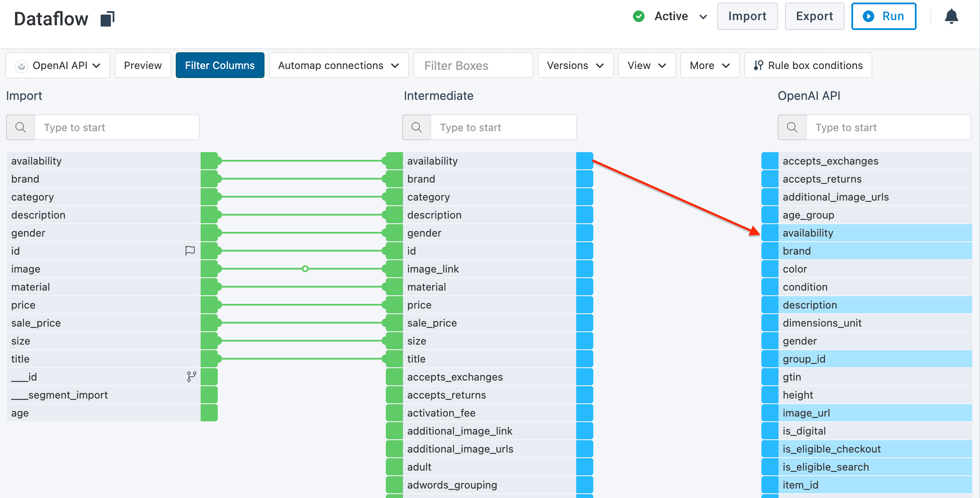Click the OpenAI API column search magnifier icon
Screen dimensions: 980x498
(x=792, y=127)
